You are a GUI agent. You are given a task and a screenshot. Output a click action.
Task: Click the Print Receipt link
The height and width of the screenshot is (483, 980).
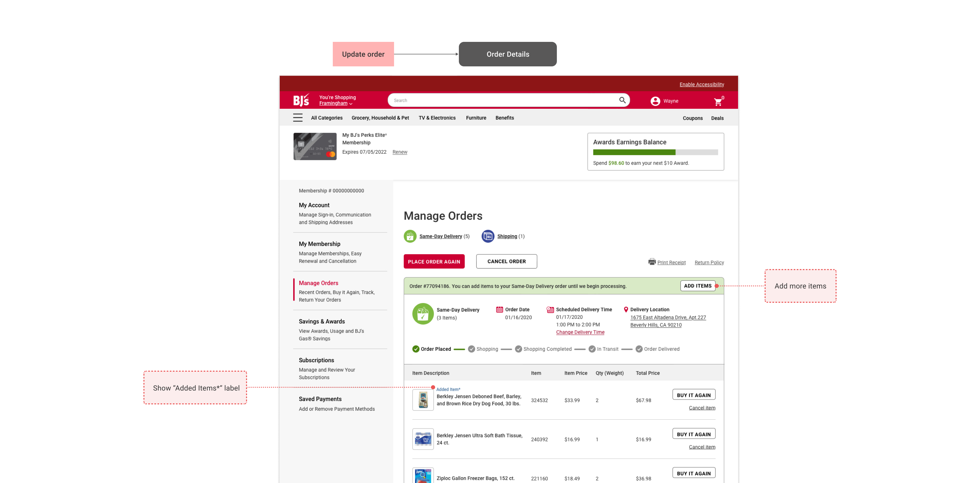pos(671,263)
